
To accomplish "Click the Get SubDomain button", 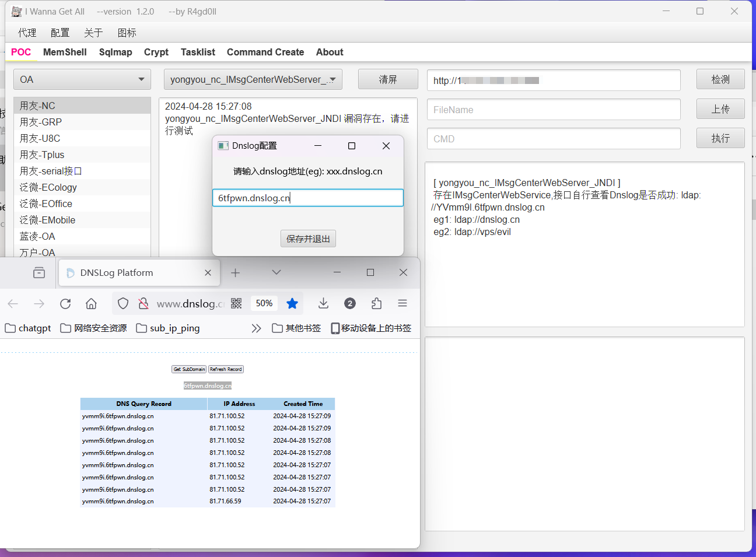I will coord(188,369).
